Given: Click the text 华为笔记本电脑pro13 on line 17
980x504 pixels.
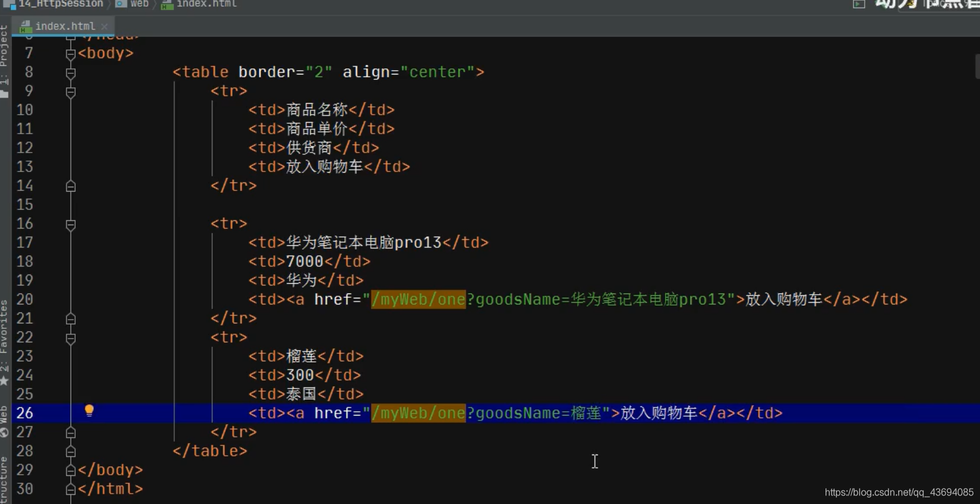Looking at the screenshot, I should [364, 243].
